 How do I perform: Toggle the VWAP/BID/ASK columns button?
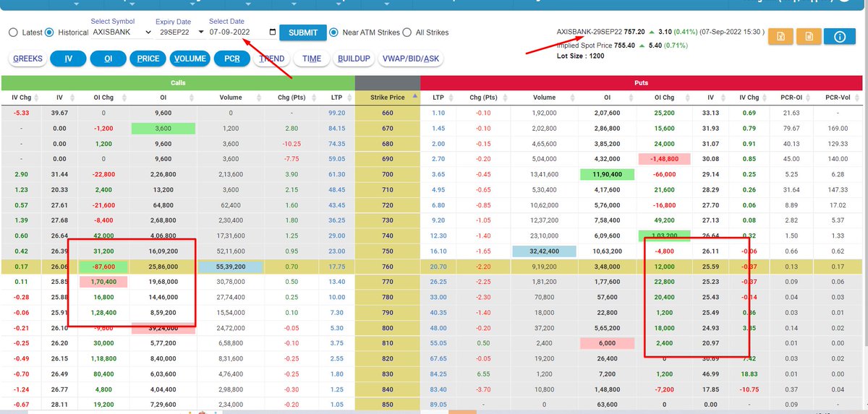coord(411,59)
